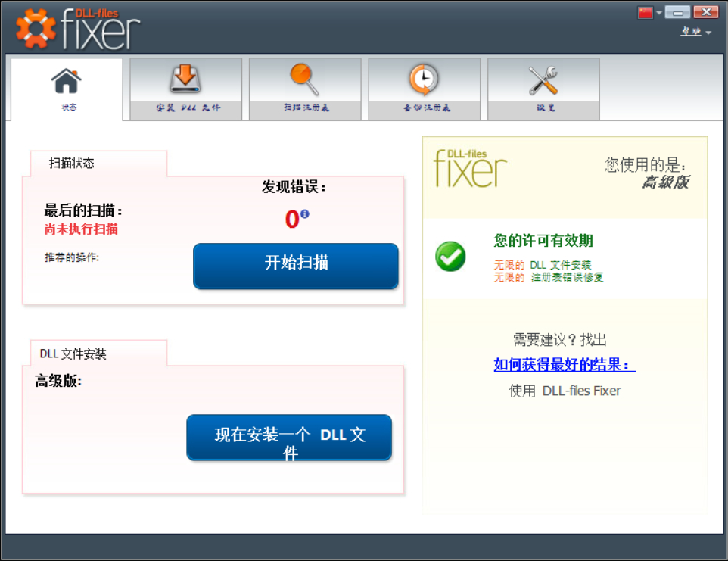
Task: Open the wrench and screwdriver settings icon
Action: (x=543, y=80)
